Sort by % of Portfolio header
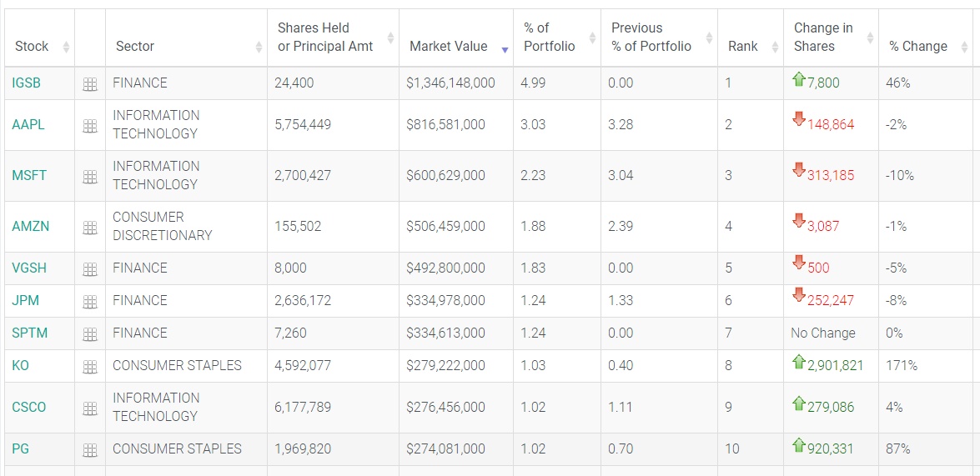 pos(550,38)
